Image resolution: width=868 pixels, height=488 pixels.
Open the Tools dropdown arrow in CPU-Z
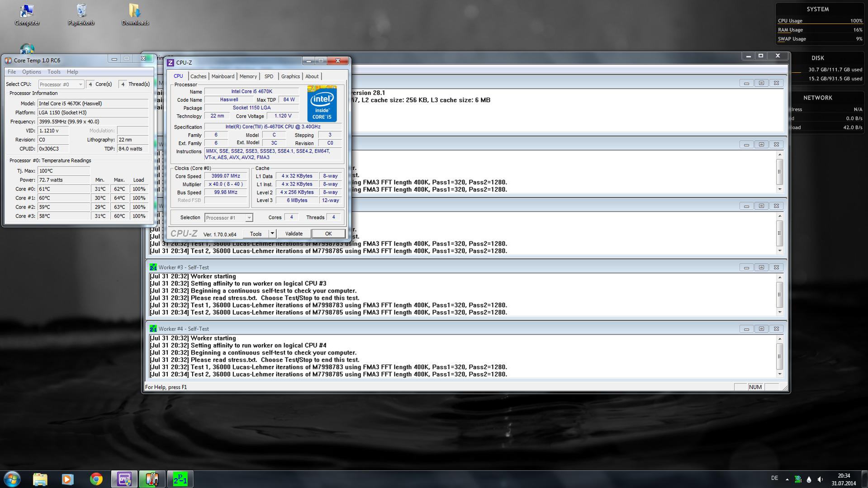[x=272, y=234]
